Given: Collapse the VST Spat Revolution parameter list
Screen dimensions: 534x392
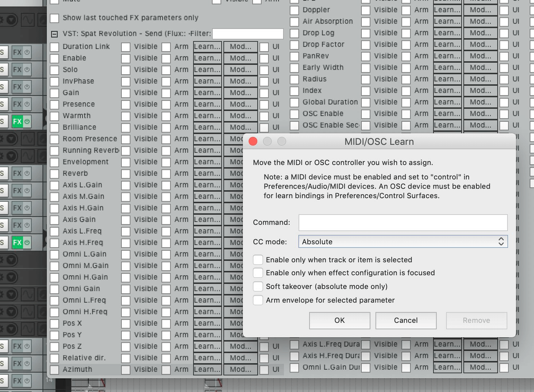Looking at the screenshot, I should pyautogui.click(x=54, y=34).
